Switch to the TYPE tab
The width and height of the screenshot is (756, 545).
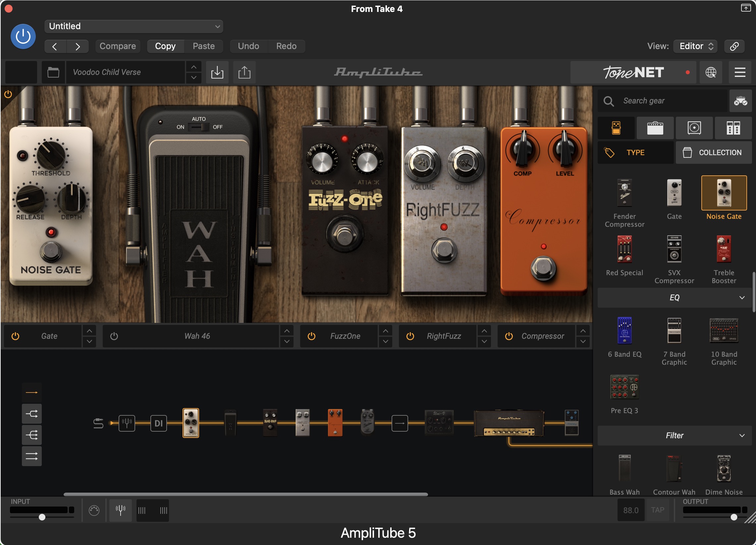coord(635,152)
